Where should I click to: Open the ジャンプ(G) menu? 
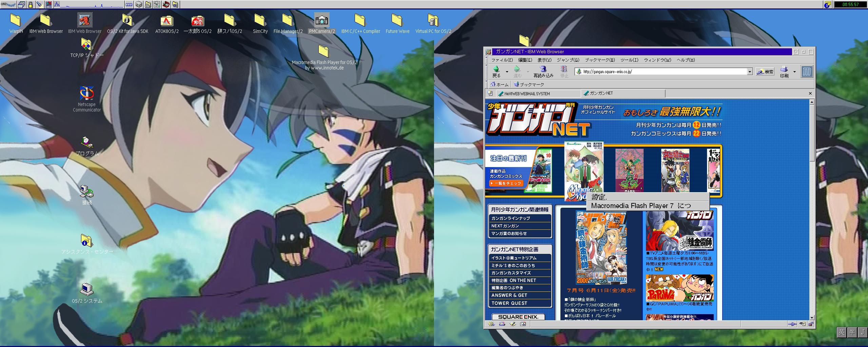[568, 60]
